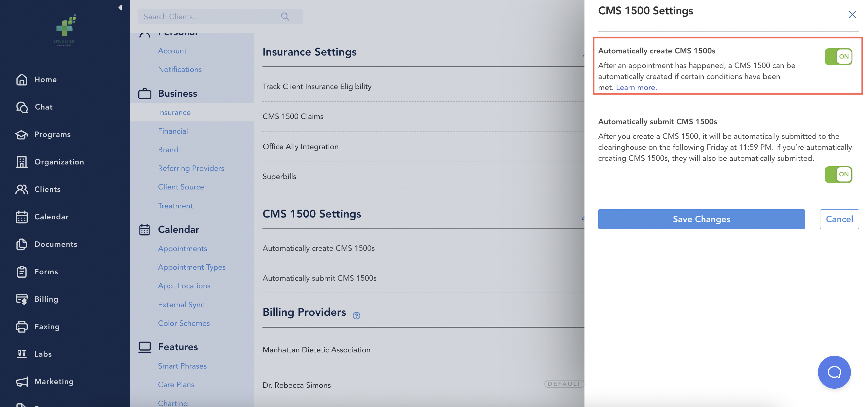The image size is (868, 407).
Task: Turn off Automatically submit CMS 1500s
Action: pyautogui.click(x=839, y=175)
